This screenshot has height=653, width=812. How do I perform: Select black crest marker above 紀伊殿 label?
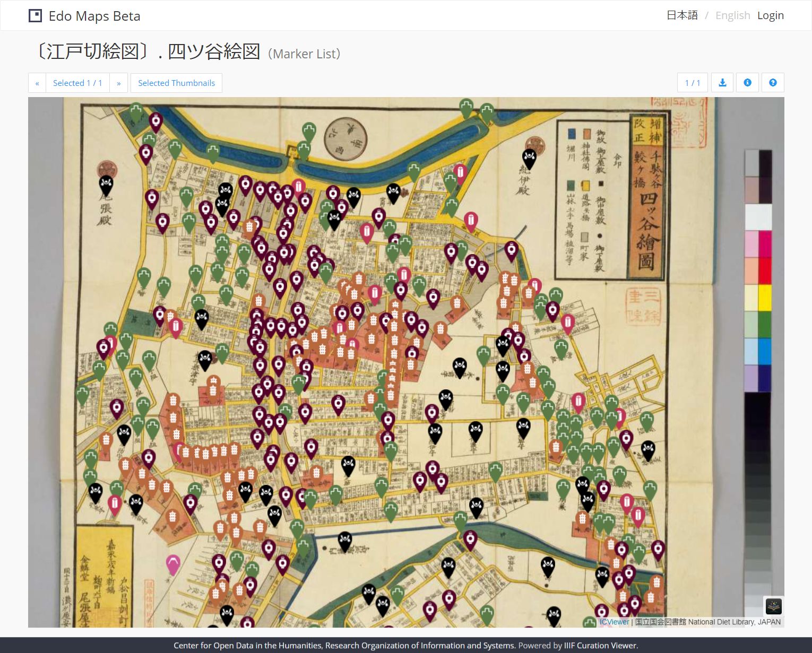[529, 159]
